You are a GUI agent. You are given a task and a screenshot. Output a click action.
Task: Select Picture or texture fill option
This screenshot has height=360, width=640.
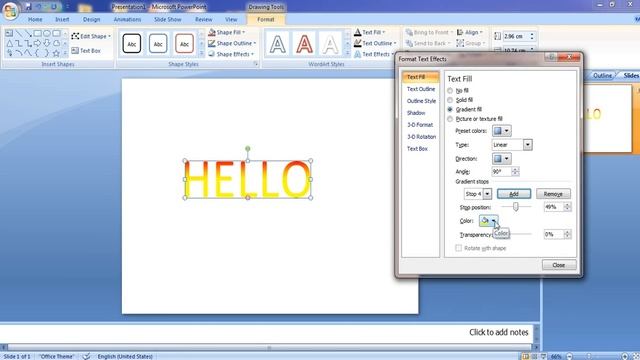click(450, 119)
